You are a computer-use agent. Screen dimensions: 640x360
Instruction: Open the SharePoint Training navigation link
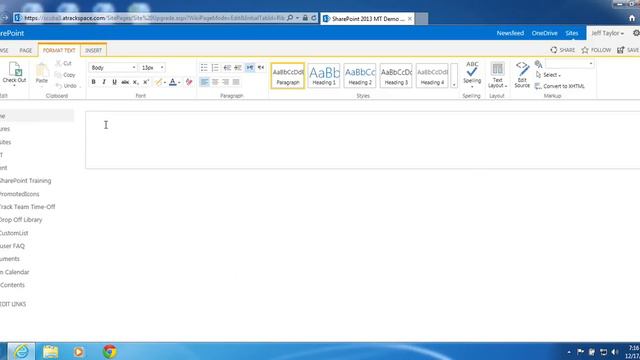tap(25, 181)
